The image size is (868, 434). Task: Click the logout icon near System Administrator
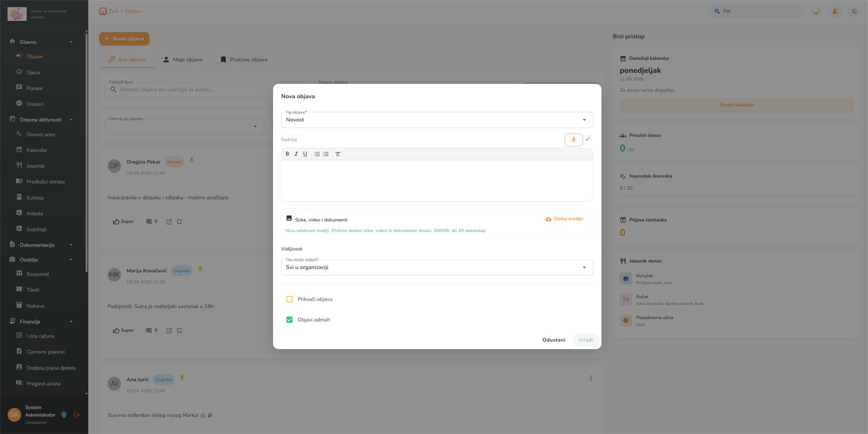(77, 415)
